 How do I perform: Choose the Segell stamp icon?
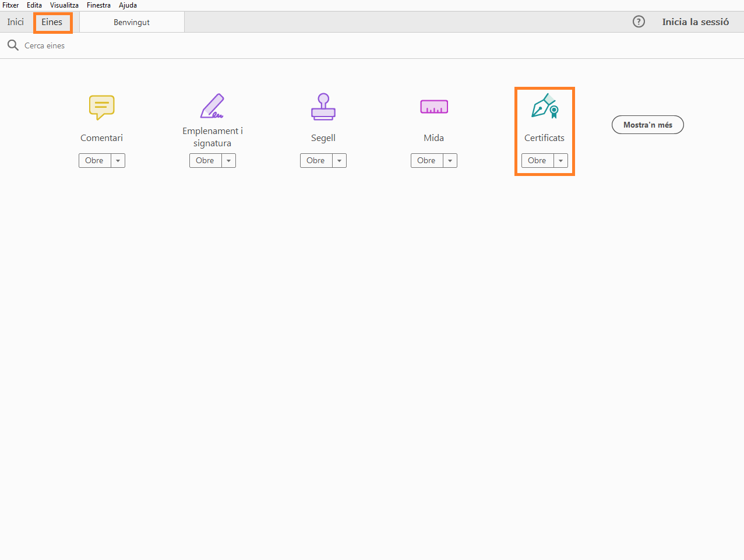[323, 107]
